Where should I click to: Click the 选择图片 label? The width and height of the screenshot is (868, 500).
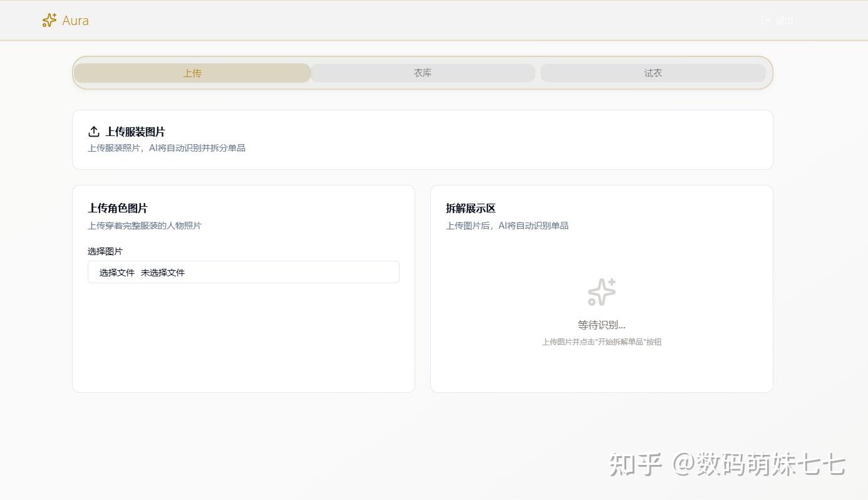(105, 251)
